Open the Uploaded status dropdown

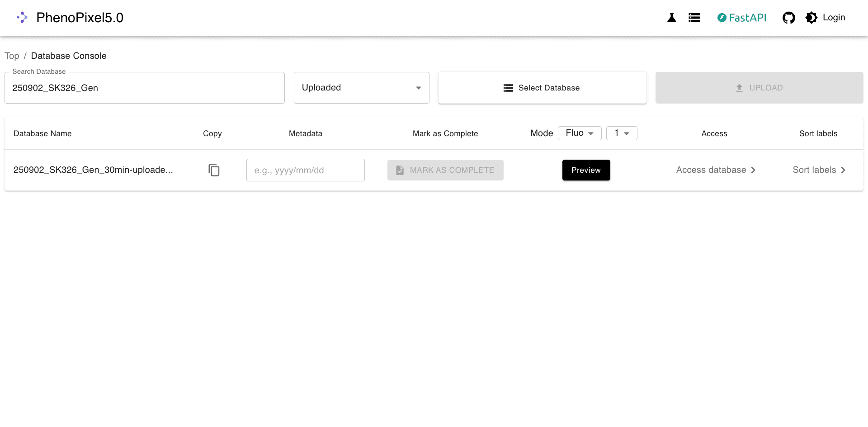tap(361, 88)
